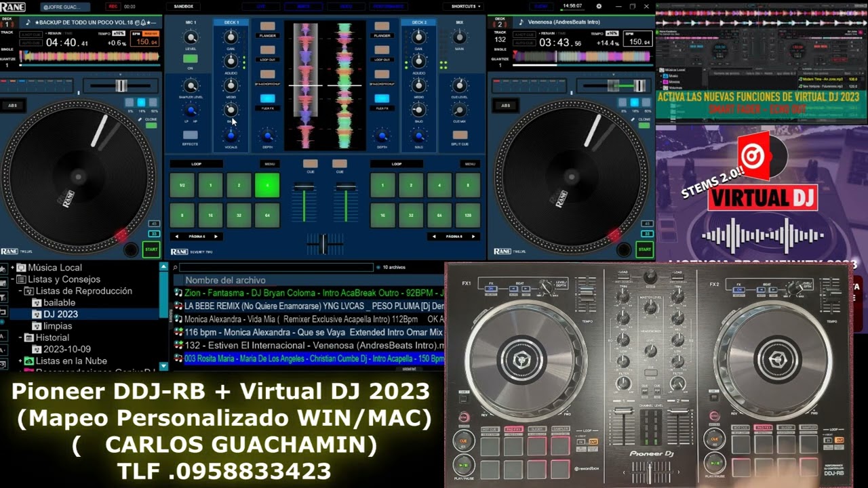Adjust deck 1 pitch slider
Image resolution: width=868 pixels, height=488 pixels.
(120, 85)
